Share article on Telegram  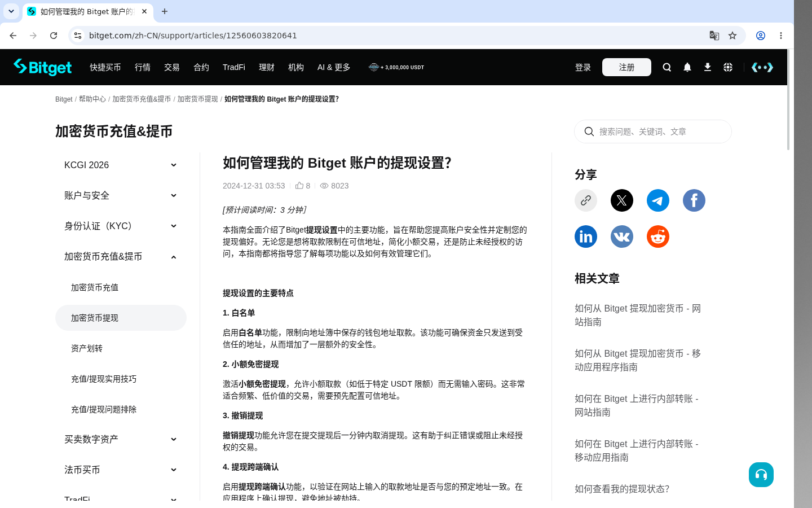coord(658,200)
